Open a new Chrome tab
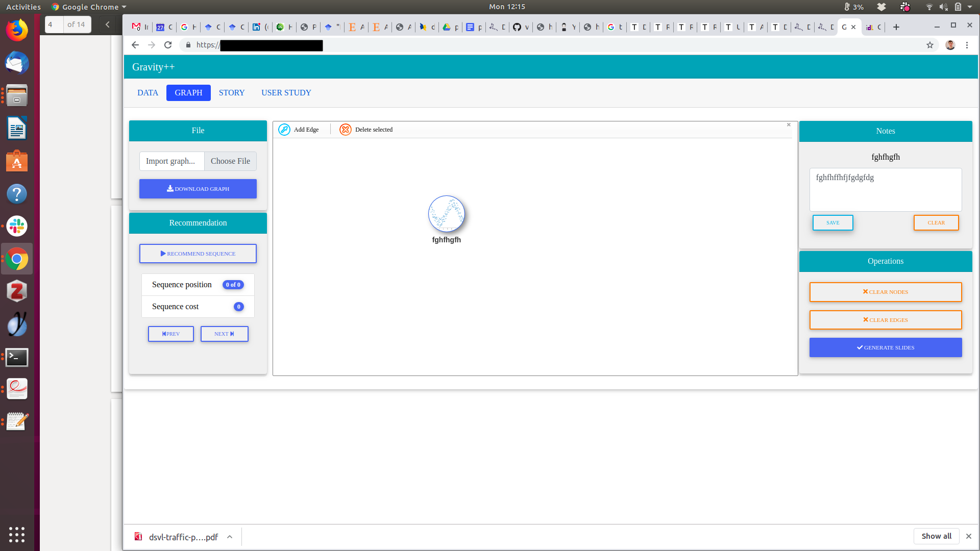The width and height of the screenshot is (980, 551). (896, 27)
